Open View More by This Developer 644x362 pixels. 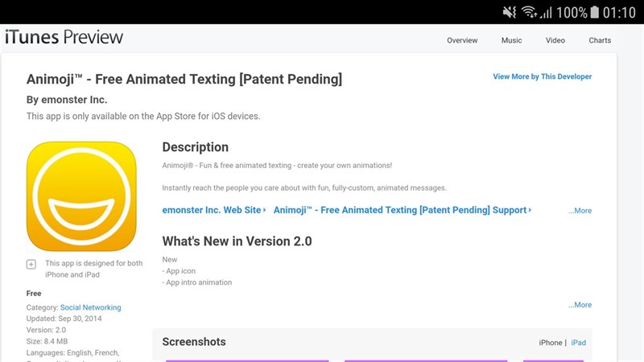[x=542, y=76]
